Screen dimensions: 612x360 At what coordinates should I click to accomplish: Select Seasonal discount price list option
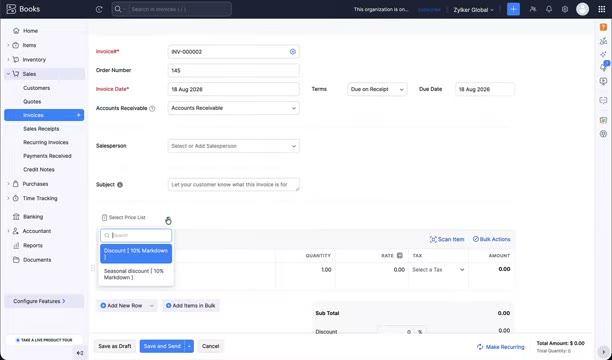[x=136, y=274]
